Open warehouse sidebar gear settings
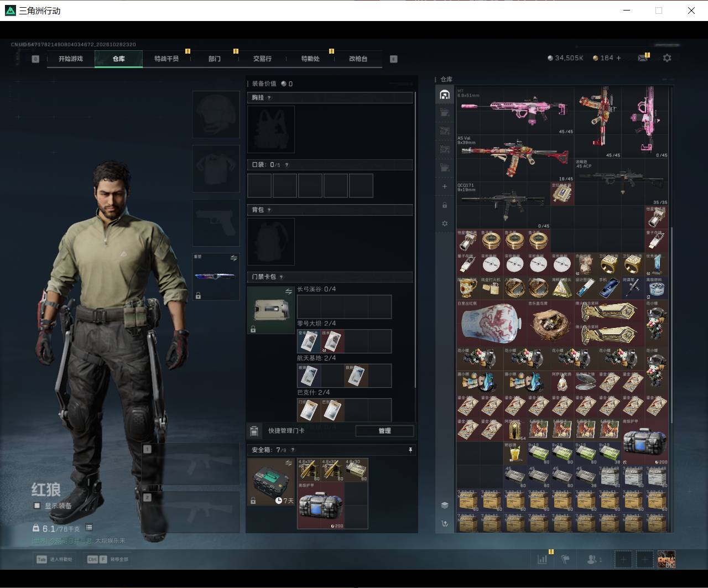The height and width of the screenshot is (588, 708). pyautogui.click(x=445, y=223)
